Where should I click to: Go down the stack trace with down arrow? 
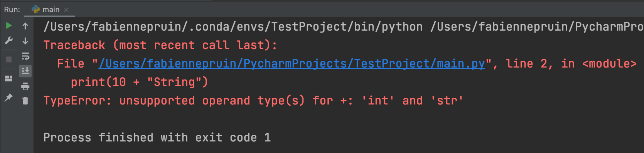coord(25,41)
